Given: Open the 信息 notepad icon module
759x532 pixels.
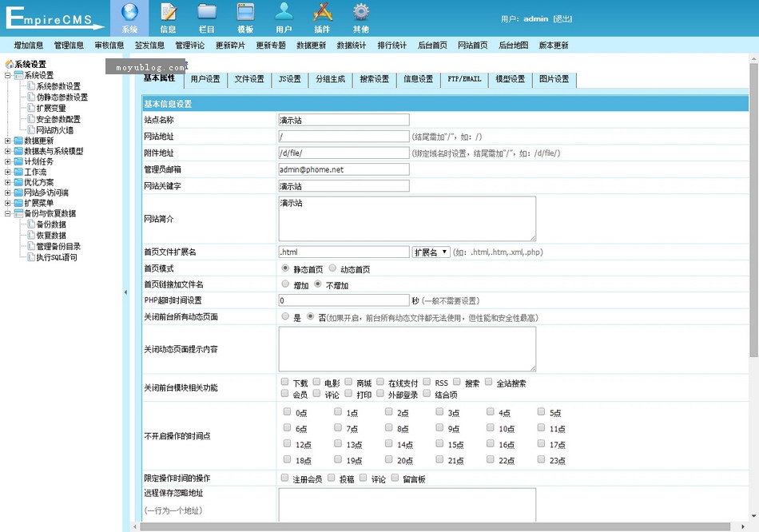Looking at the screenshot, I should (x=168, y=18).
